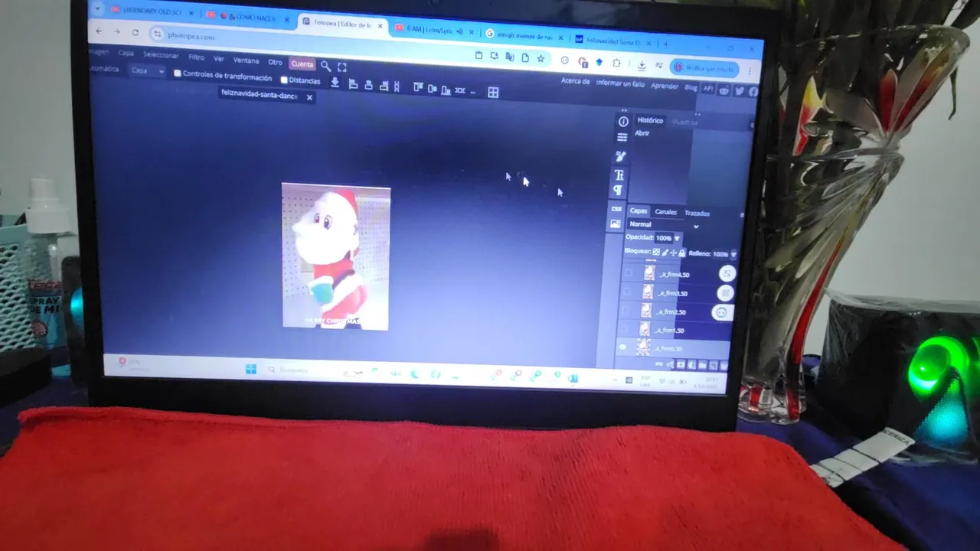Reload the page in the browser

pos(136,33)
